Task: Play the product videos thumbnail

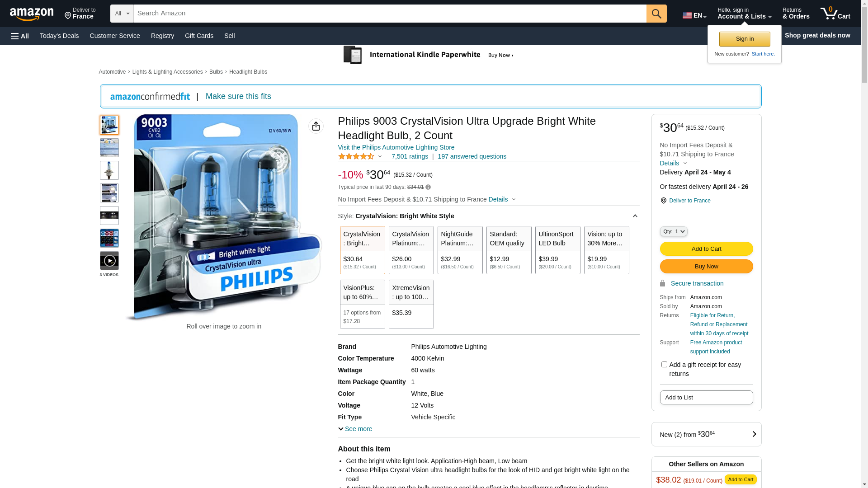Action: pos(109,261)
